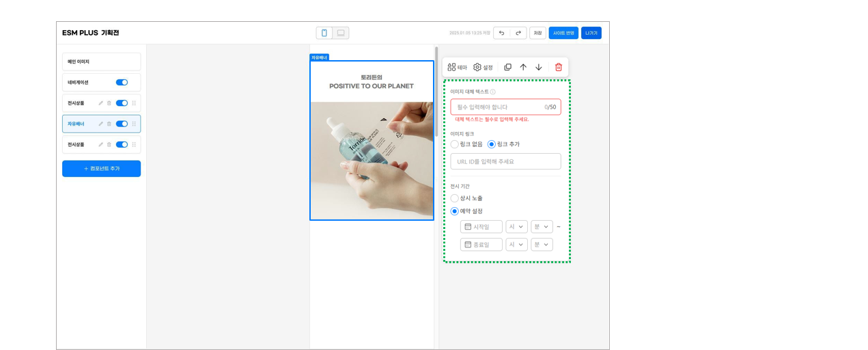Click the 컴포넌트 추가 button
The image size is (868, 350).
point(101,169)
